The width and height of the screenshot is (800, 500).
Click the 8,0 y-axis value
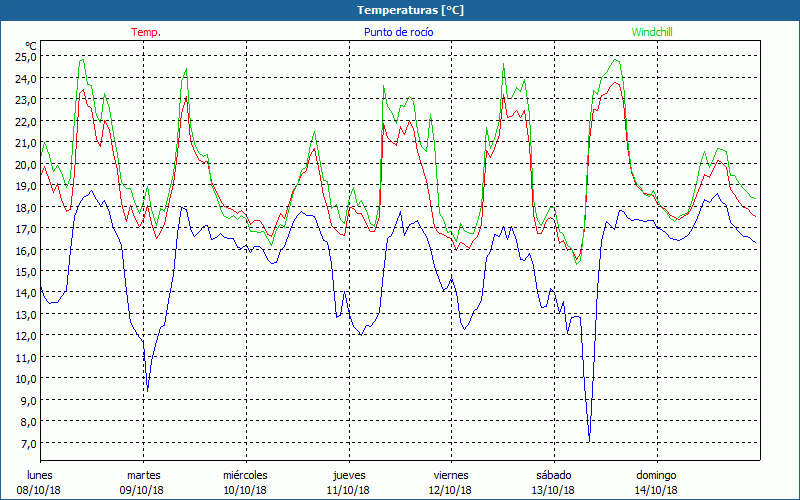28,422
